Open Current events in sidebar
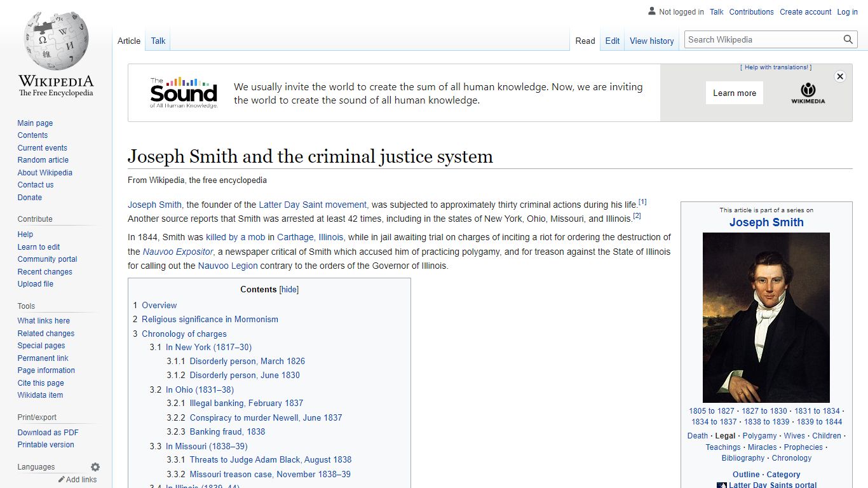Image resolution: width=868 pixels, height=488 pixels. click(42, 148)
